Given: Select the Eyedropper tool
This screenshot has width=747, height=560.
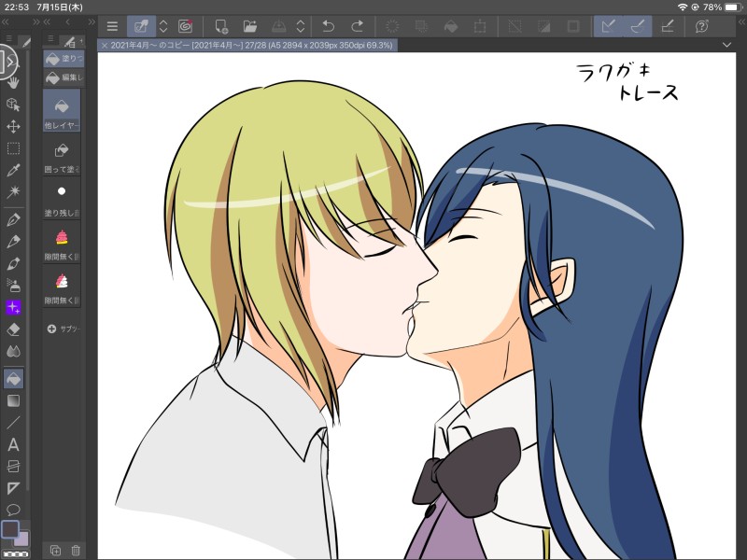Looking at the screenshot, I should (13, 170).
